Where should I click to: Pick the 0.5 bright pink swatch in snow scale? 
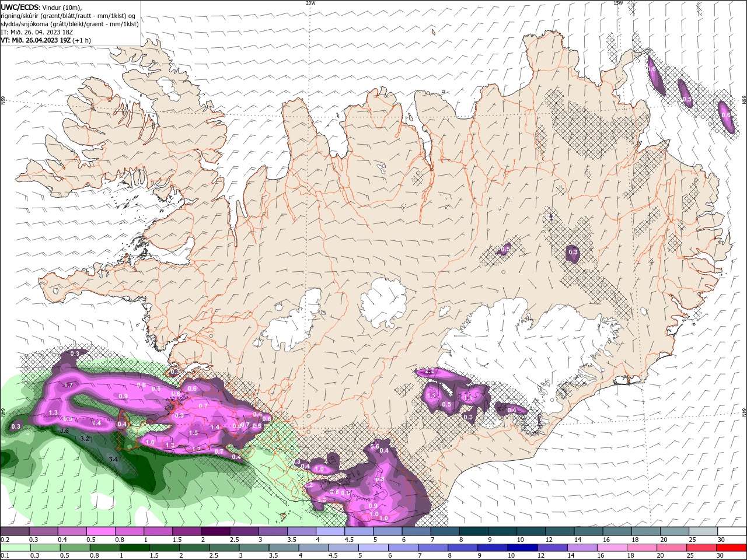click(100, 531)
